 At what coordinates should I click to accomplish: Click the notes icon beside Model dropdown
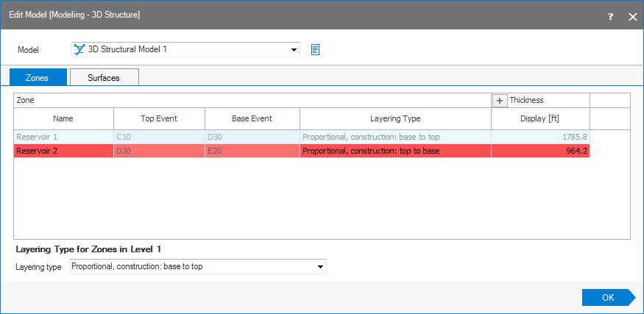pyautogui.click(x=315, y=50)
